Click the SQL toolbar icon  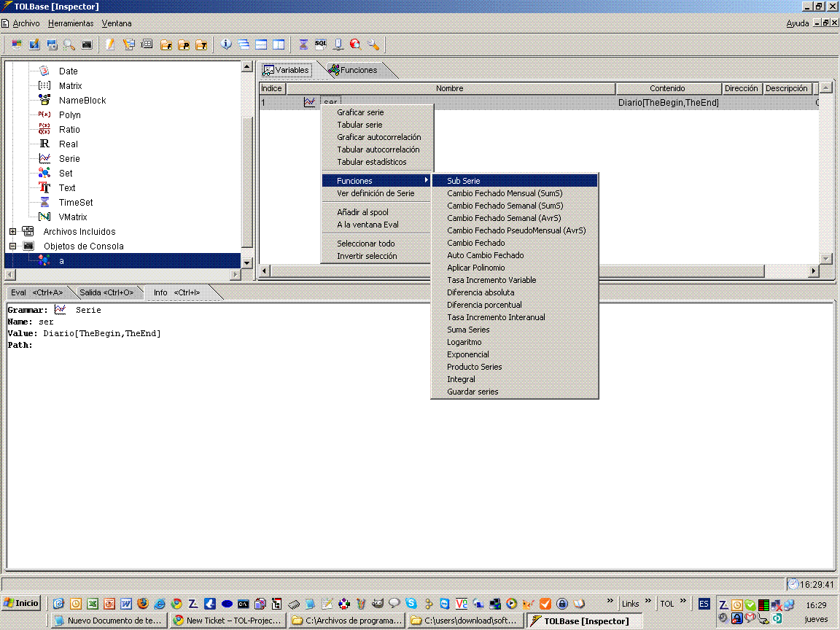(x=320, y=44)
